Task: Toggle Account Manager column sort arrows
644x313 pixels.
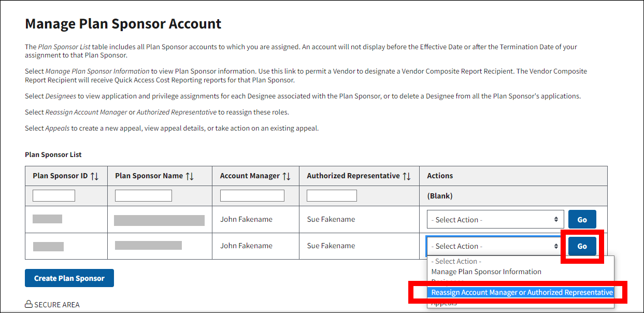Action: click(287, 176)
